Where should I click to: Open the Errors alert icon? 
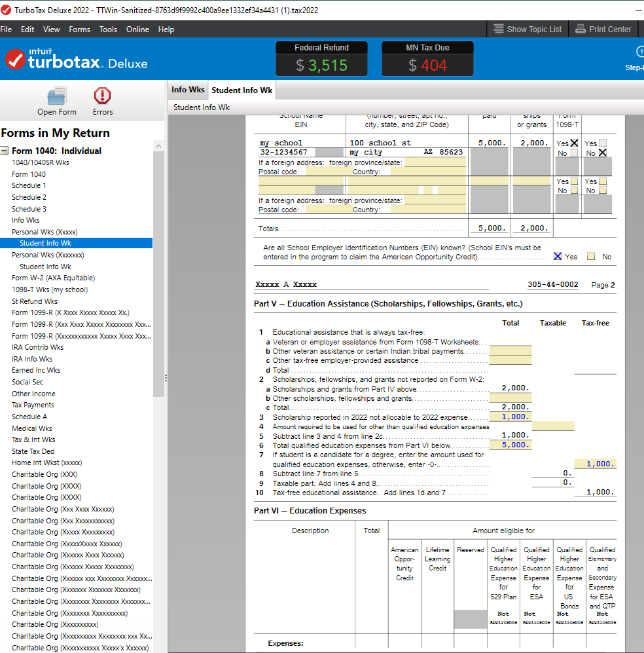click(x=102, y=96)
